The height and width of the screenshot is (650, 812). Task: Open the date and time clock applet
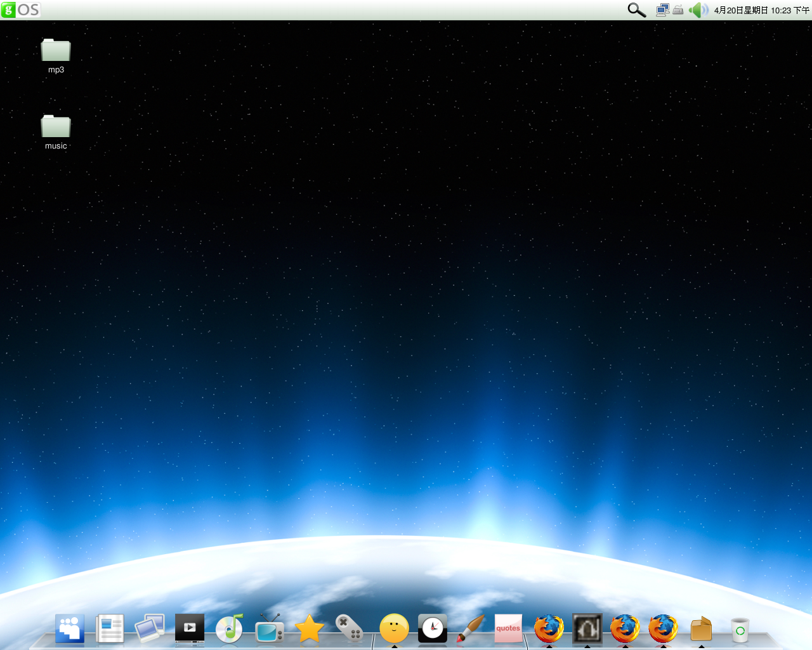coord(761,10)
